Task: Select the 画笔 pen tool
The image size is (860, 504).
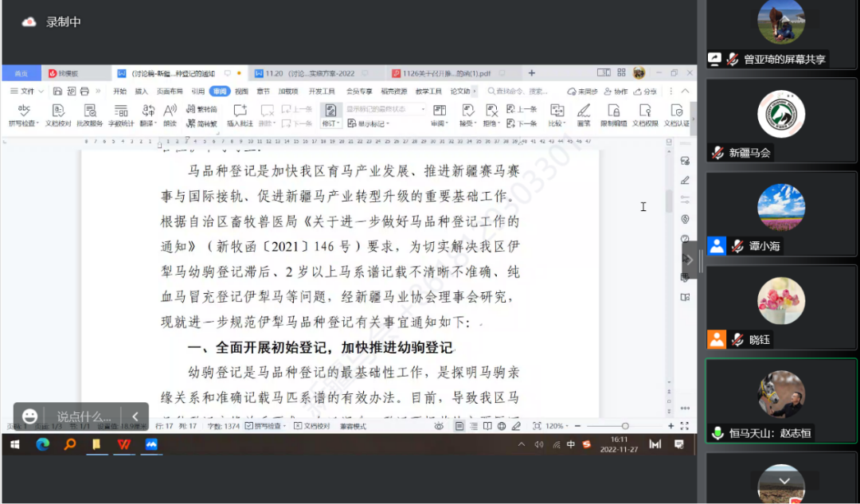Action: click(x=584, y=115)
